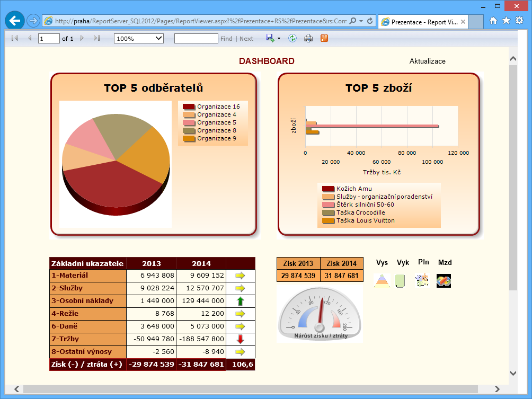The image size is (532, 399).
Task: Click the Mzd colorful icon
Action: tap(444, 280)
